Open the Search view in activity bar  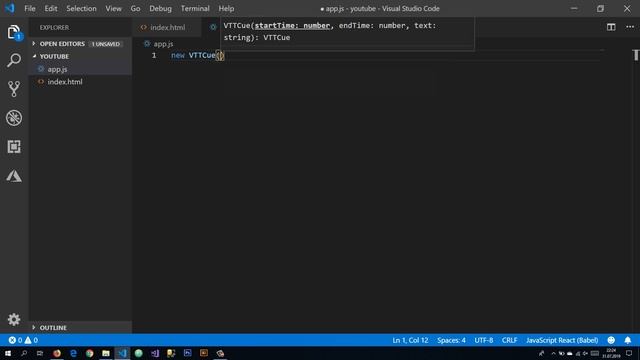point(14,60)
